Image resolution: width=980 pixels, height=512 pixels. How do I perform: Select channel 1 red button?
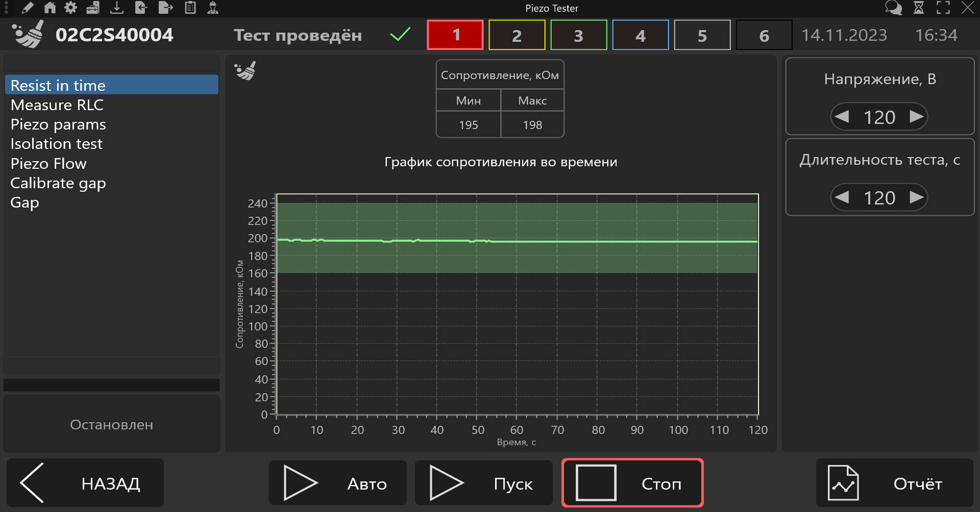click(455, 35)
